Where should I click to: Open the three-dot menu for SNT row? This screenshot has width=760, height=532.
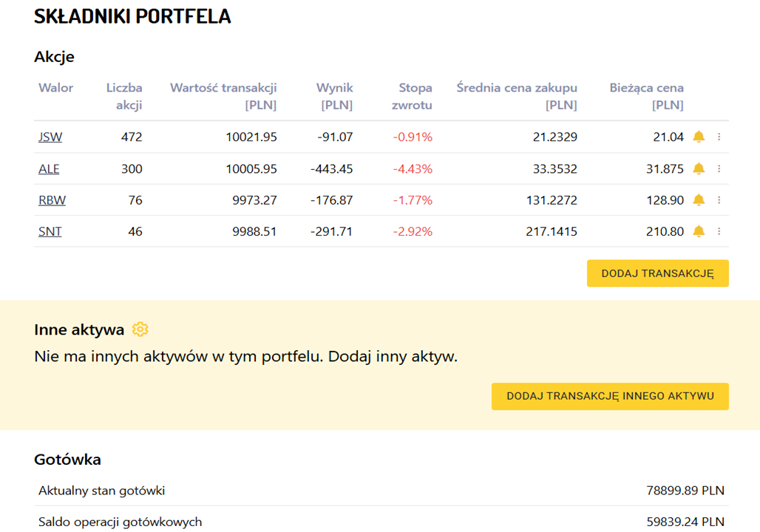(x=719, y=232)
